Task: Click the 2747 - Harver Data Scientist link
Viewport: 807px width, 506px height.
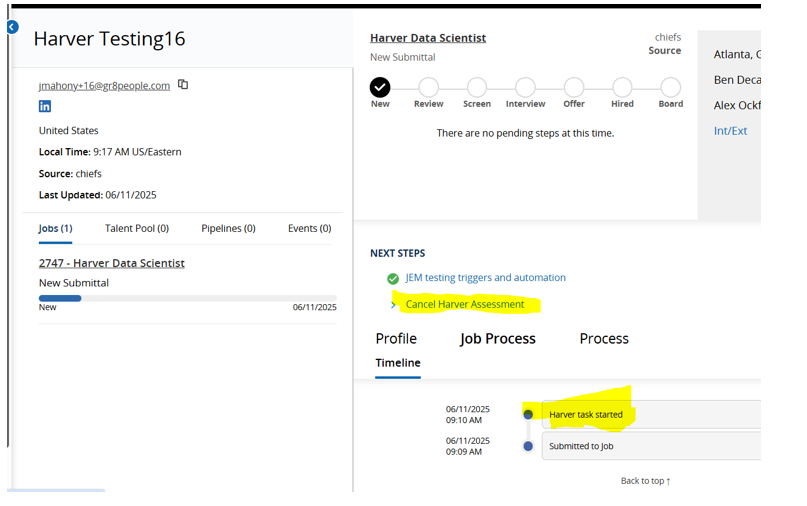Action: [111, 263]
